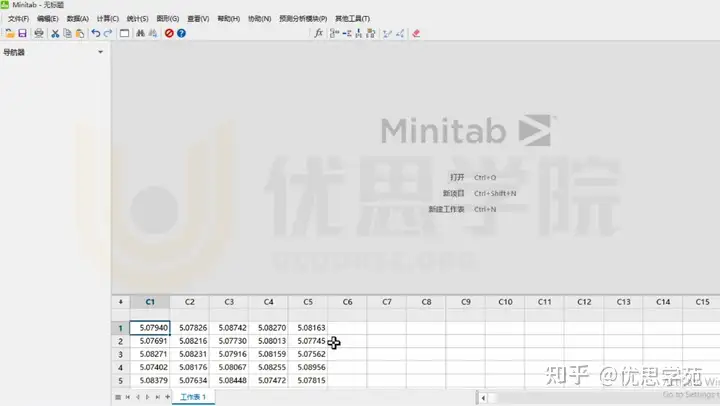This screenshot has width=720, height=406.
Task: Expand the Navigator panel dropdown arrow
Action: tap(101, 52)
